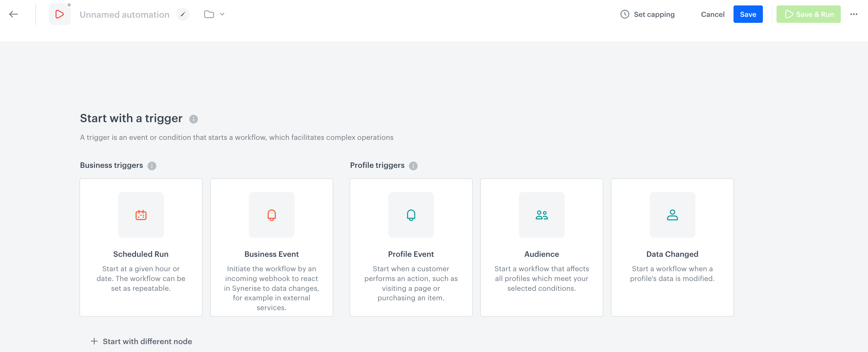Click Save & Run button
The width and height of the screenshot is (868, 352).
[808, 14]
